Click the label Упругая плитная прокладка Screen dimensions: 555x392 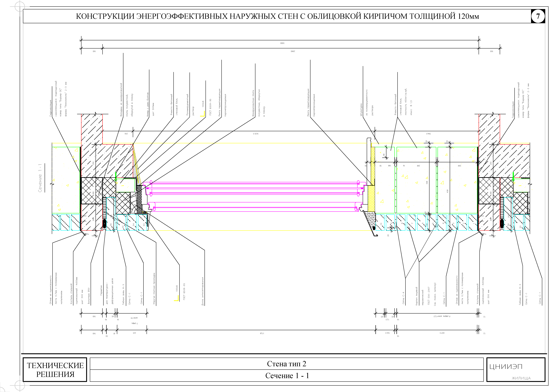(x=154, y=289)
